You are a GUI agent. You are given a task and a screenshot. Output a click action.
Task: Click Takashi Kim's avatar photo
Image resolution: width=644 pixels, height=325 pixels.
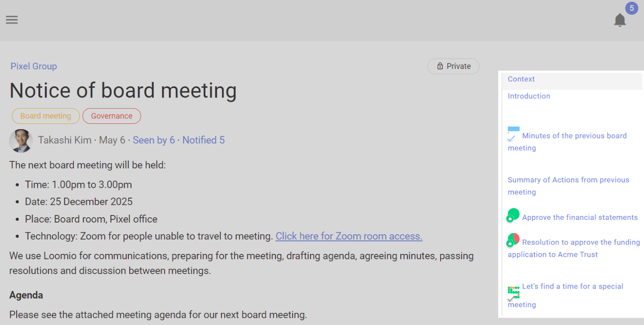coord(21,141)
